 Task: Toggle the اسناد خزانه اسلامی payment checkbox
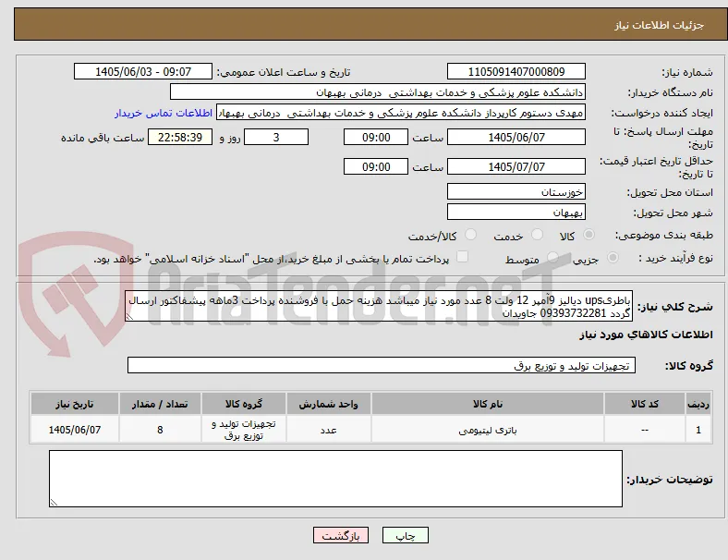click(x=463, y=257)
